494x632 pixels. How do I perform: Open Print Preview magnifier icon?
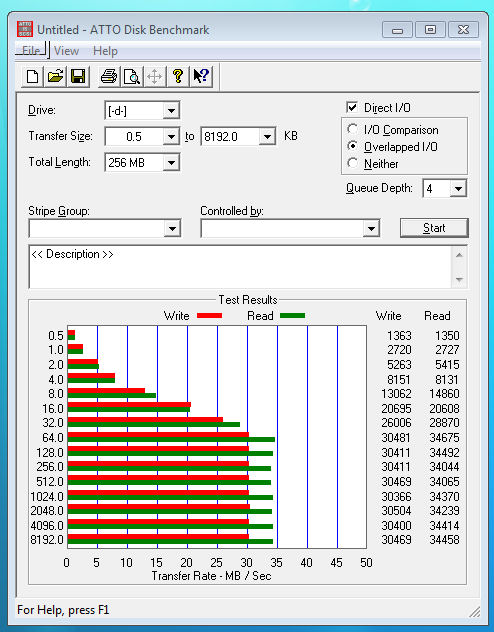pyautogui.click(x=132, y=76)
